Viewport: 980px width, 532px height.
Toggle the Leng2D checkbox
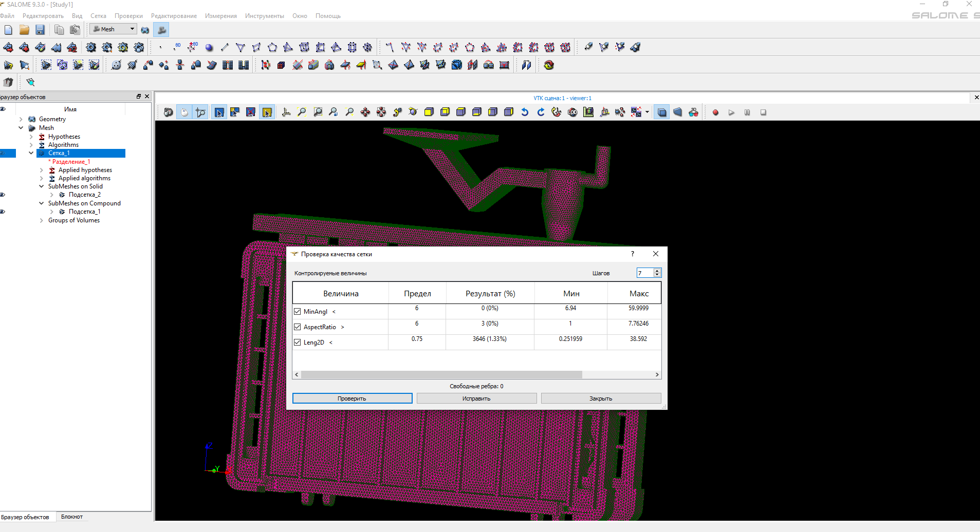(298, 343)
